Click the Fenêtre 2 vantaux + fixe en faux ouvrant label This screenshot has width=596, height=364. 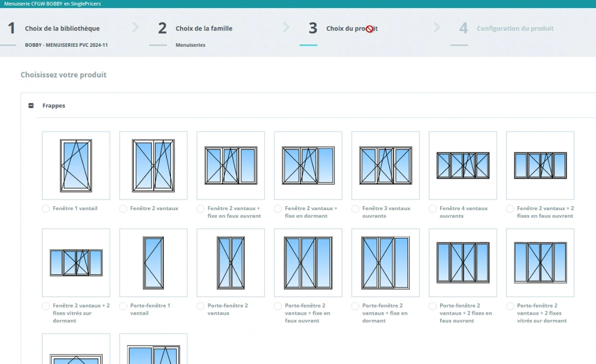234,212
